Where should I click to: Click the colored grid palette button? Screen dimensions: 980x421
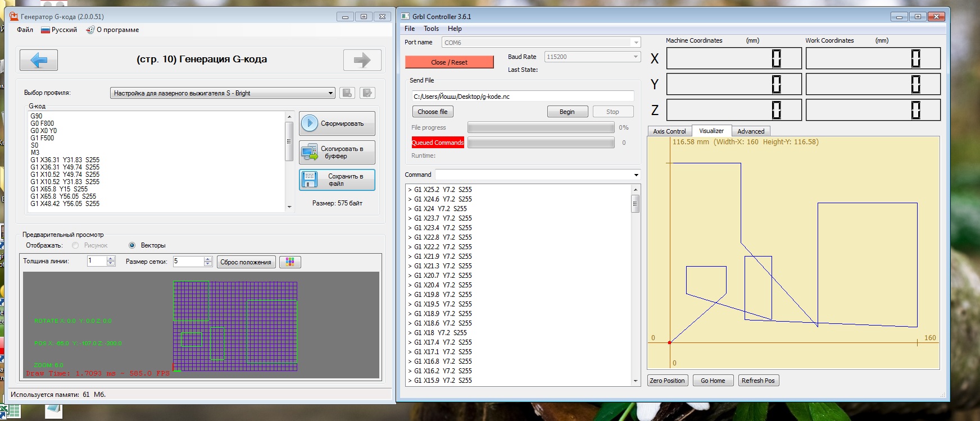pos(290,262)
